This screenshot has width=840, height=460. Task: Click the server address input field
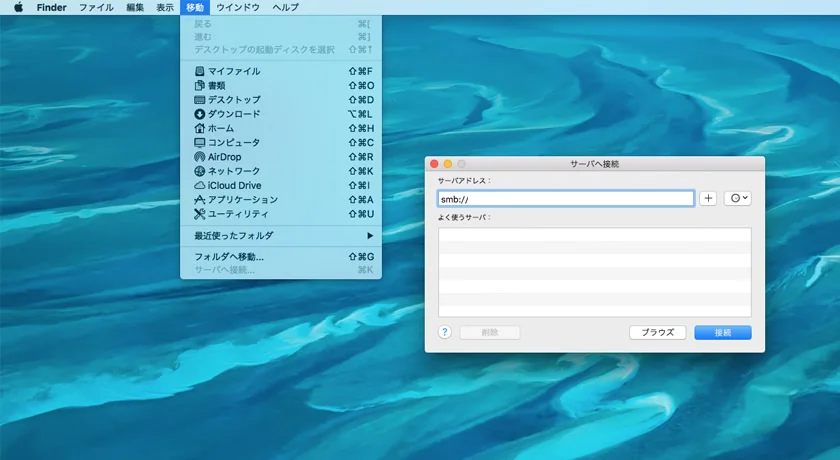click(x=566, y=199)
